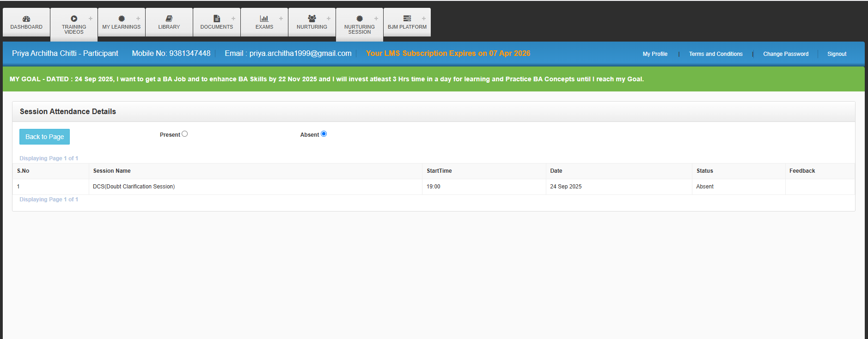
Task: Open the Library book icon
Action: pyautogui.click(x=169, y=19)
